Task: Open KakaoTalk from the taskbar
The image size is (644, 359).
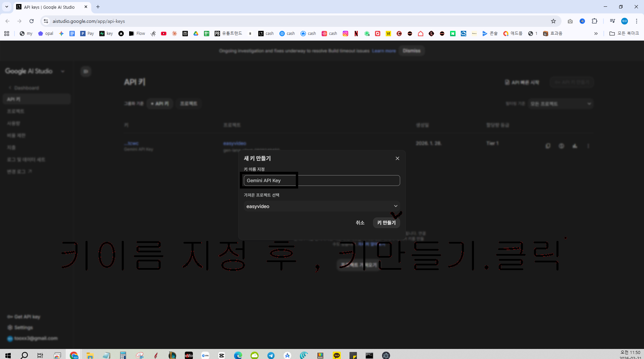Action: pyautogui.click(x=337, y=355)
